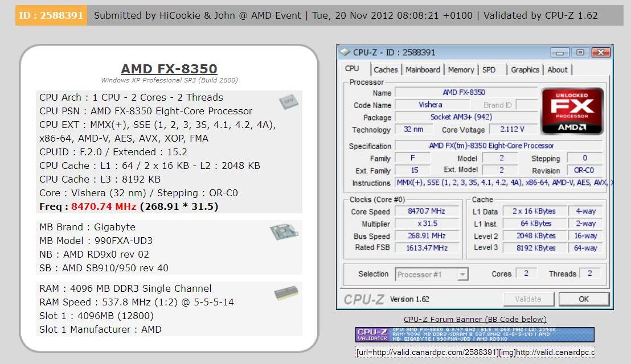Open the Processor #1 selection dropdown
This screenshot has width=631, height=364.
(x=432, y=274)
